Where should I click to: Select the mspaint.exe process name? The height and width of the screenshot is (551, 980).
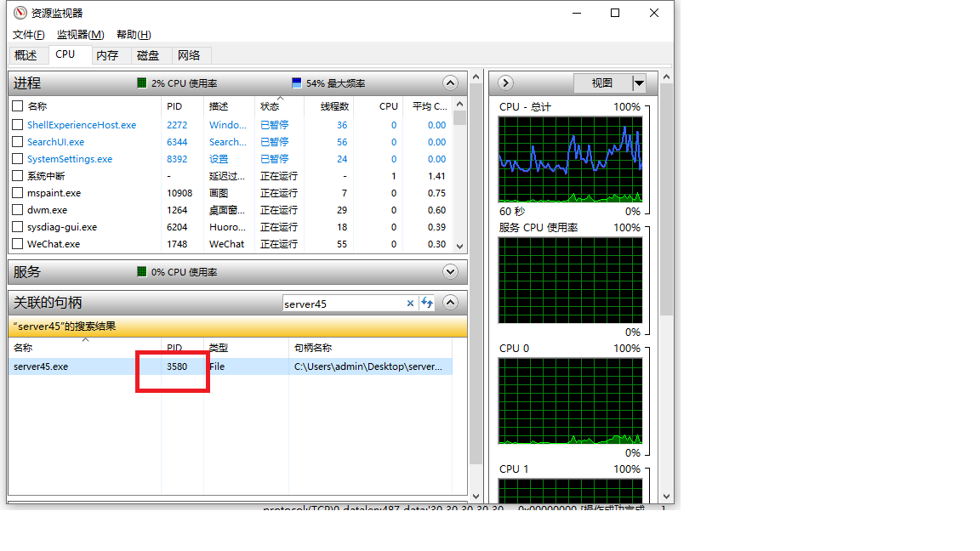pyautogui.click(x=54, y=193)
